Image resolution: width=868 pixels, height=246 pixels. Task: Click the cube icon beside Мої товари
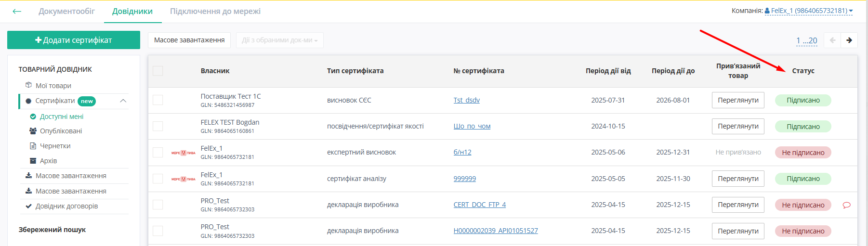28,85
